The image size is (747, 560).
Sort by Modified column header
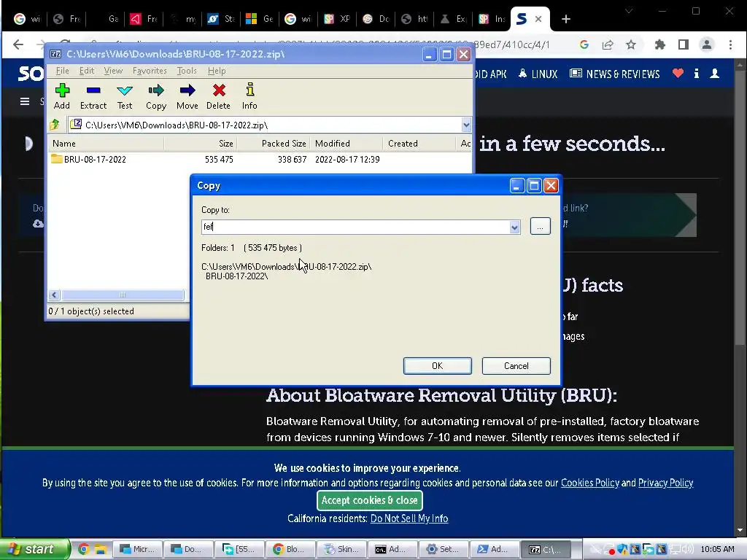pyautogui.click(x=347, y=144)
